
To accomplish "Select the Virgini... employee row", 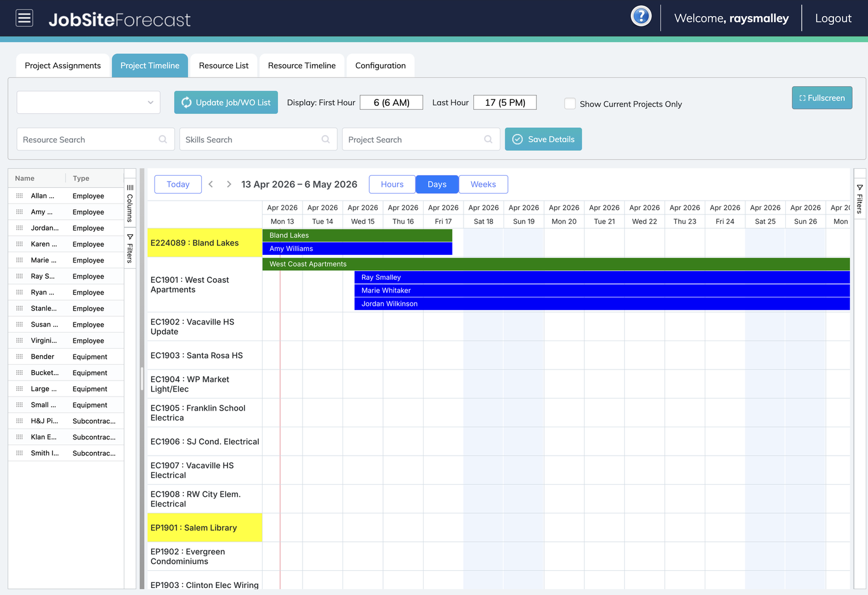I will [66, 341].
